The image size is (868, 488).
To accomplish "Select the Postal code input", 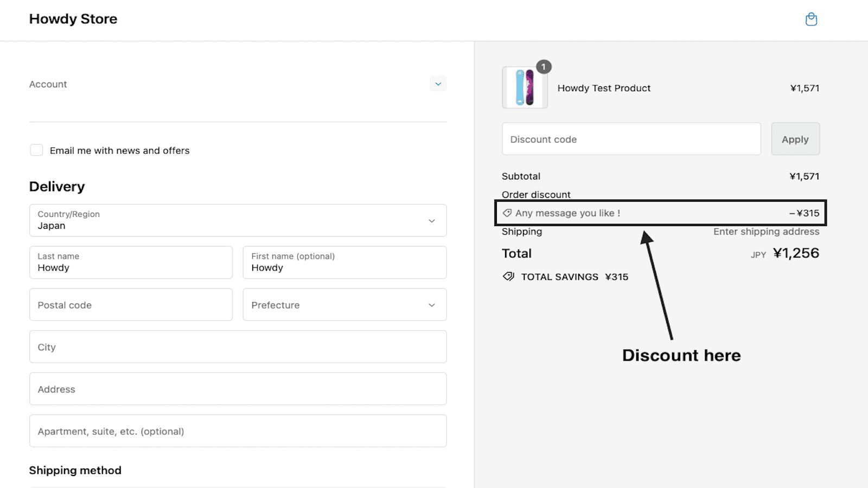I will click(x=131, y=305).
